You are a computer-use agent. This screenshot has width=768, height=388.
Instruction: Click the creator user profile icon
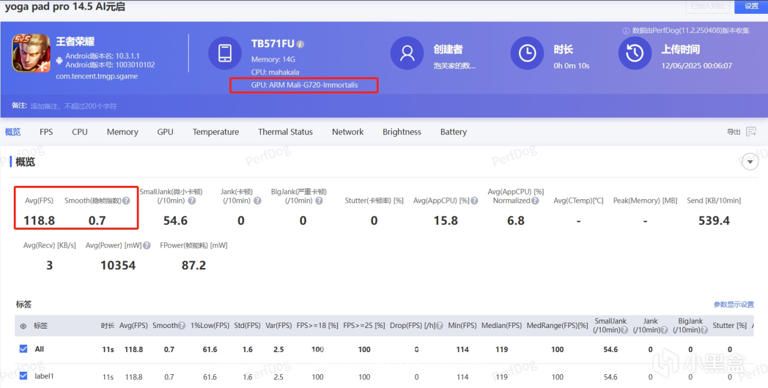[407, 53]
